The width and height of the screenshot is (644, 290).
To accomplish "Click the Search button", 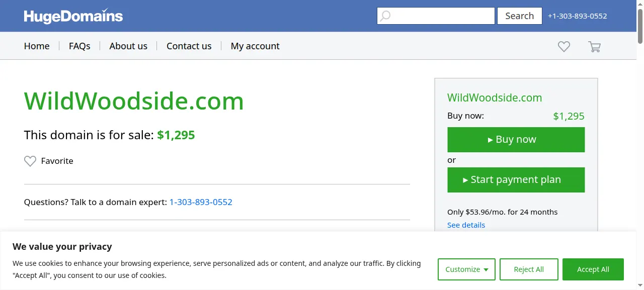I will (x=519, y=16).
